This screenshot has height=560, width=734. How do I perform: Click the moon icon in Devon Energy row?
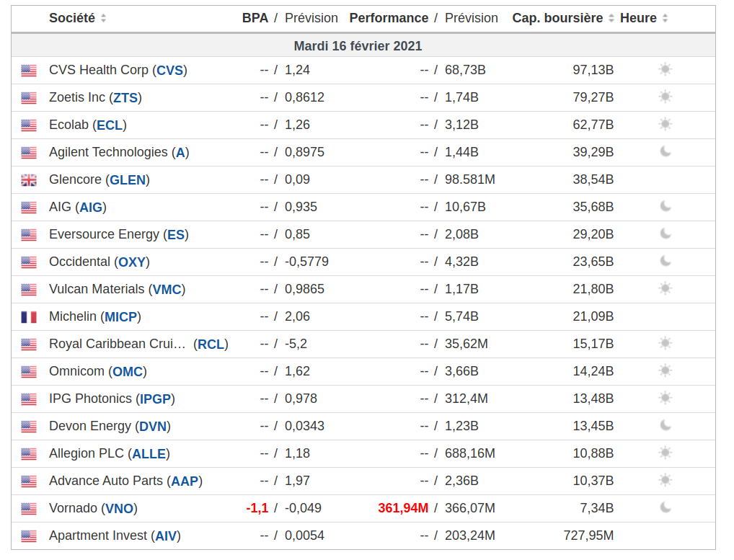coord(665,425)
